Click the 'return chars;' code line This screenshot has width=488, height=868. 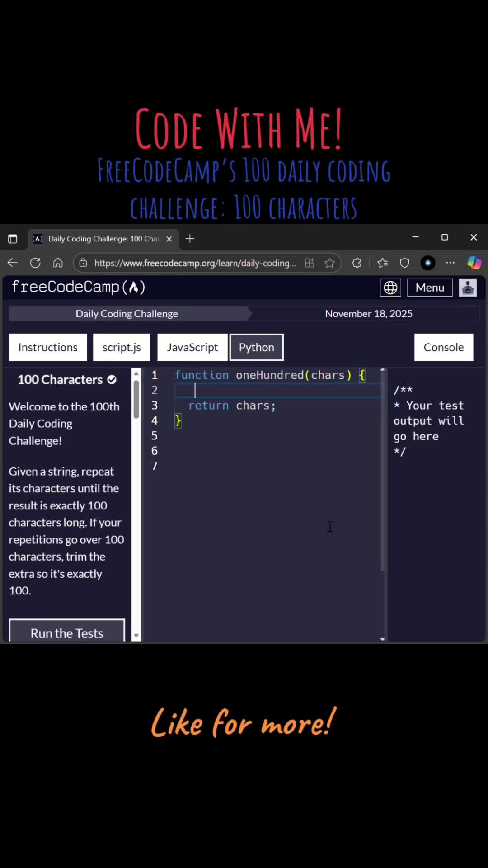232,406
